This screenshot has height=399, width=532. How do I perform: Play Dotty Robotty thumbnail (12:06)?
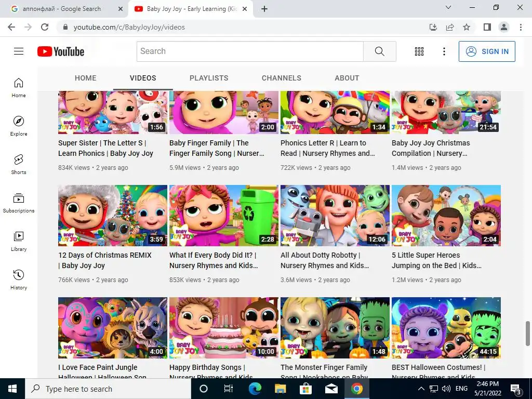click(335, 216)
